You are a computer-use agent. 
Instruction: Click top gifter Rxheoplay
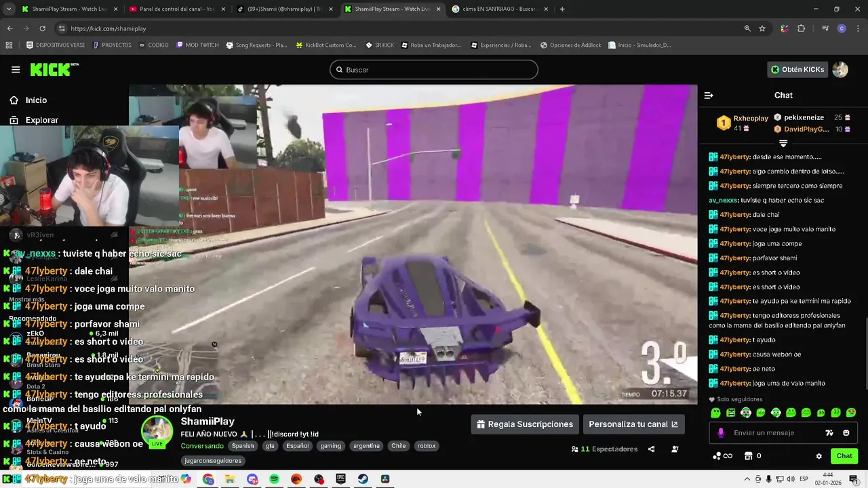(751, 118)
